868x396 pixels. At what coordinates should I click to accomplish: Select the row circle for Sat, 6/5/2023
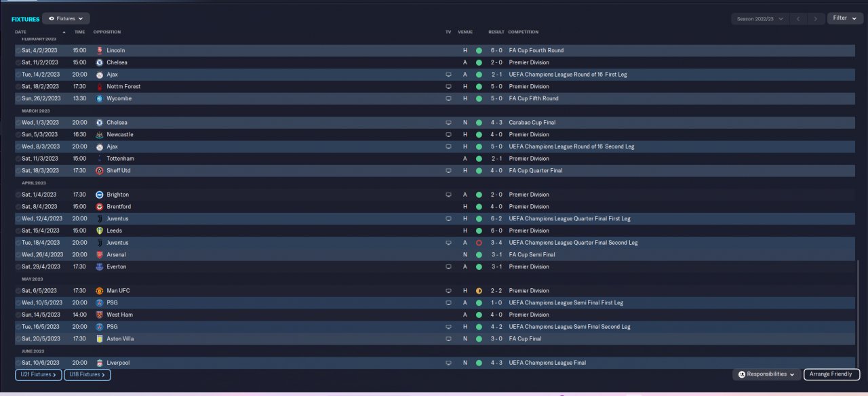click(x=18, y=291)
